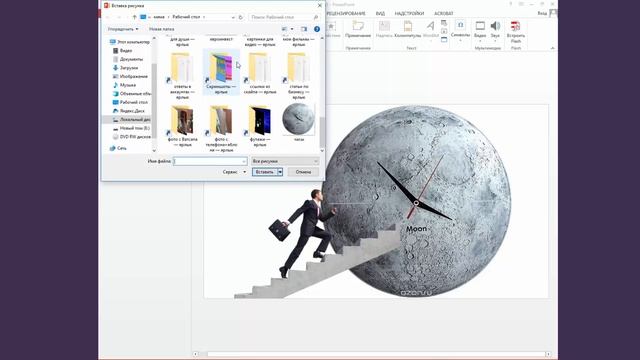Go up one folder level

pyautogui.click(x=134, y=17)
